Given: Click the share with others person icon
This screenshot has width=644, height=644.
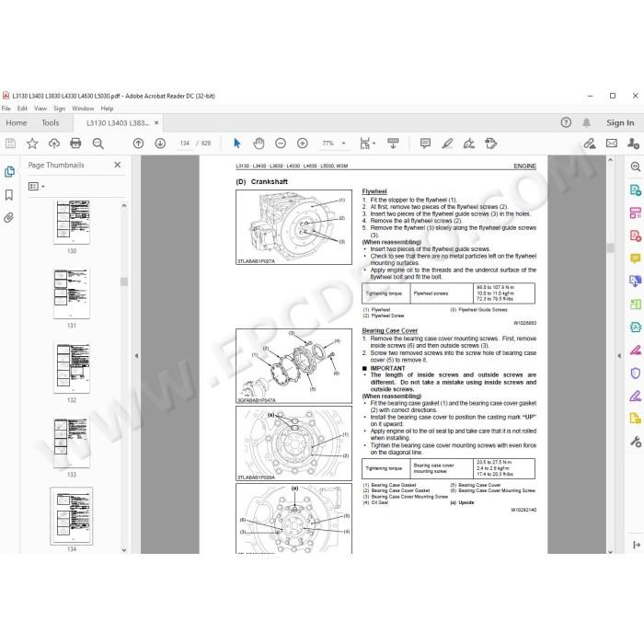Looking at the screenshot, I should coord(633,144).
